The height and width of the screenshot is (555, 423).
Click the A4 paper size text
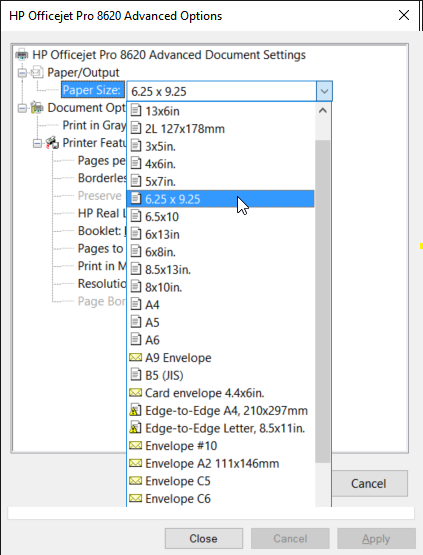click(152, 305)
